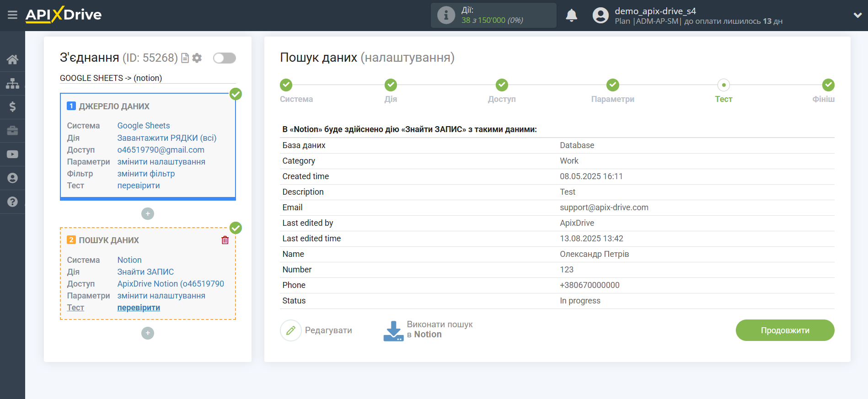Click the Database value
Screen dimensions: 868x399
coord(577,145)
